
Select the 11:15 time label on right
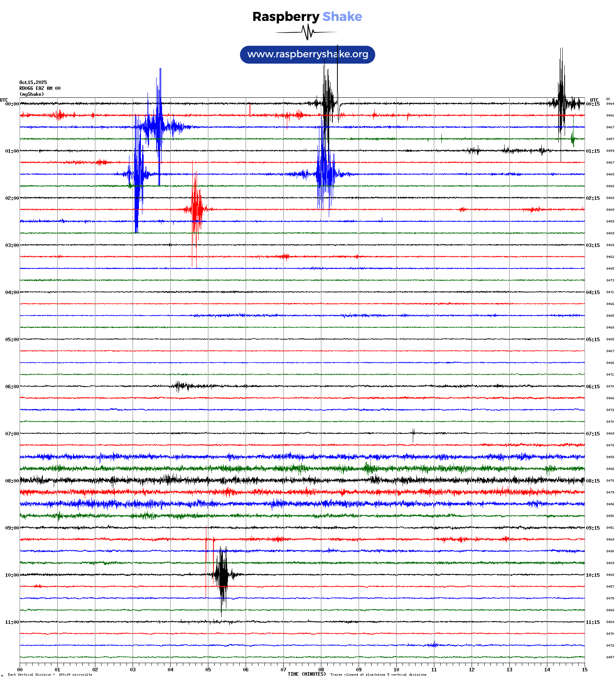tap(592, 622)
